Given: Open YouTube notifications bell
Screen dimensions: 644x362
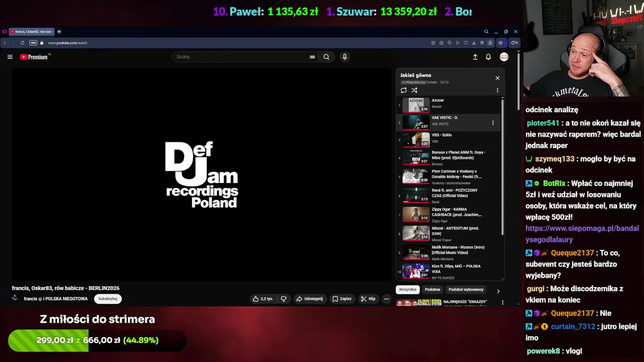Looking at the screenshot, I should (x=488, y=57).
